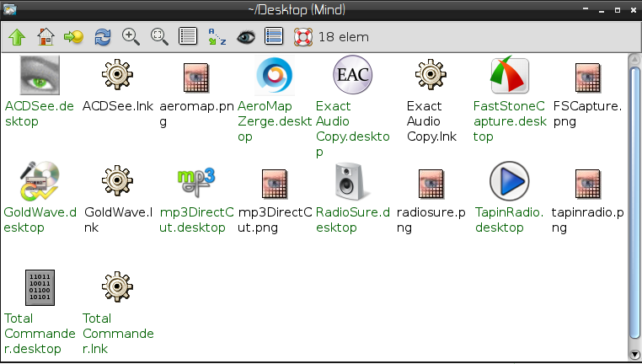Select the GoldWave.desktop icon
Image resolution: width=642 pixels, height=364 pixels.
[x=40, y=181]
